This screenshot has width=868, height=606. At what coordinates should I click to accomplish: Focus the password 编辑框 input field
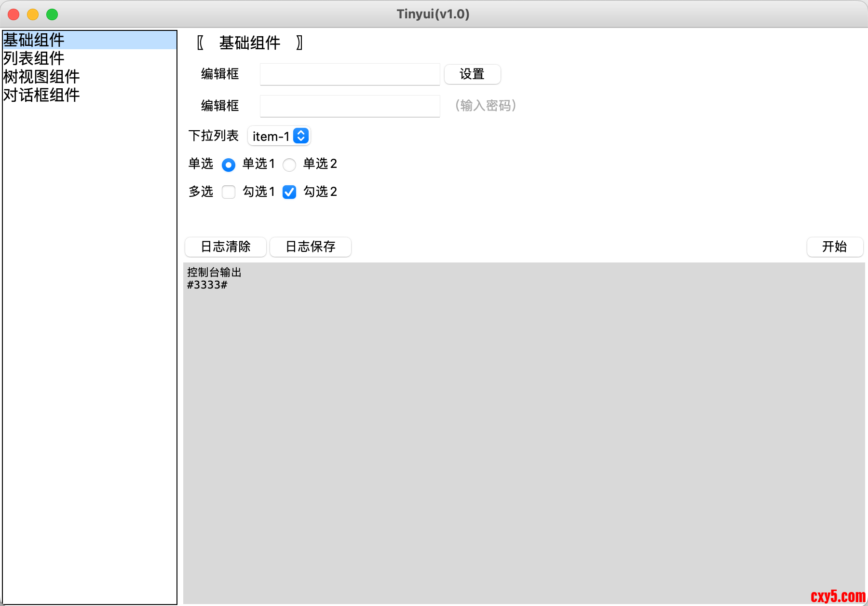coord(350,106)
